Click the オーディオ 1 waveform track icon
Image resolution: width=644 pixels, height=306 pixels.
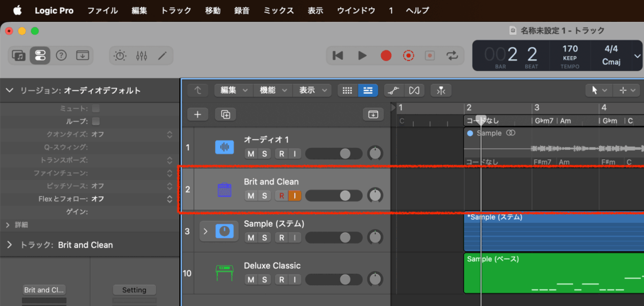tap(225, 147)
